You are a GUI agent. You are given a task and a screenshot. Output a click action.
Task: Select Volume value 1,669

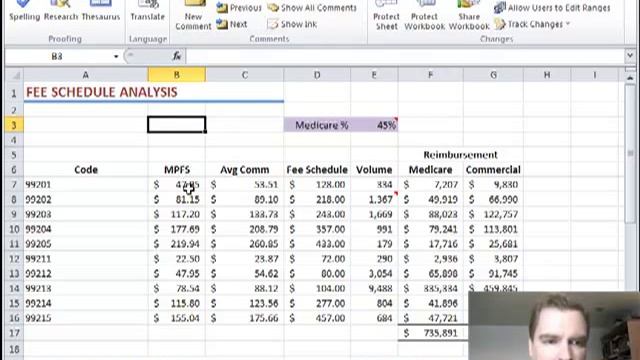pos(374,214)
